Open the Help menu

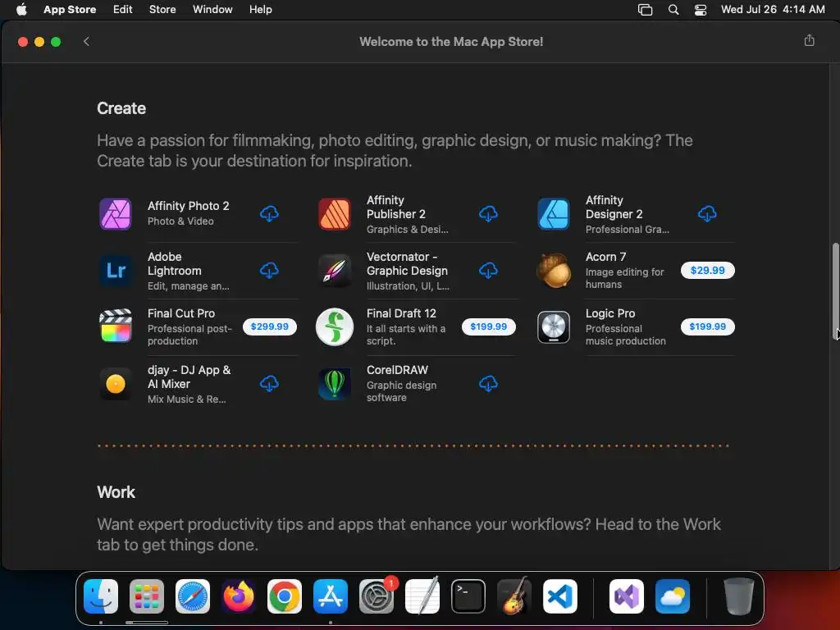point(260,10)
